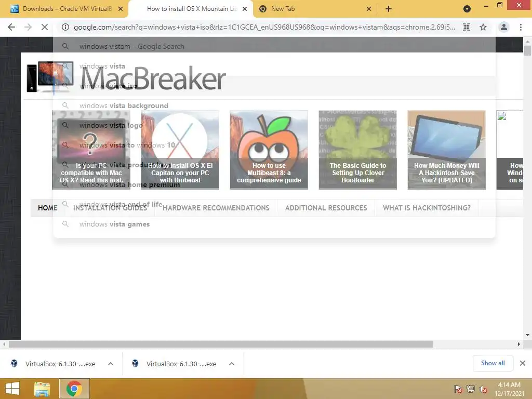Open the Windows Start button
Screen dimensions: 532x399
click(x=12, y=389)
